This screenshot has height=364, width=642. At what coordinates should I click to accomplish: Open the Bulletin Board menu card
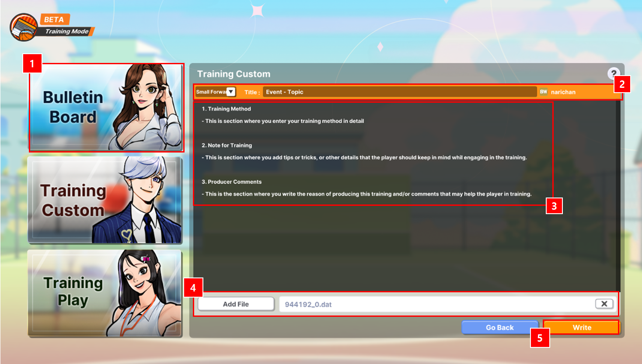coord(106,107)
